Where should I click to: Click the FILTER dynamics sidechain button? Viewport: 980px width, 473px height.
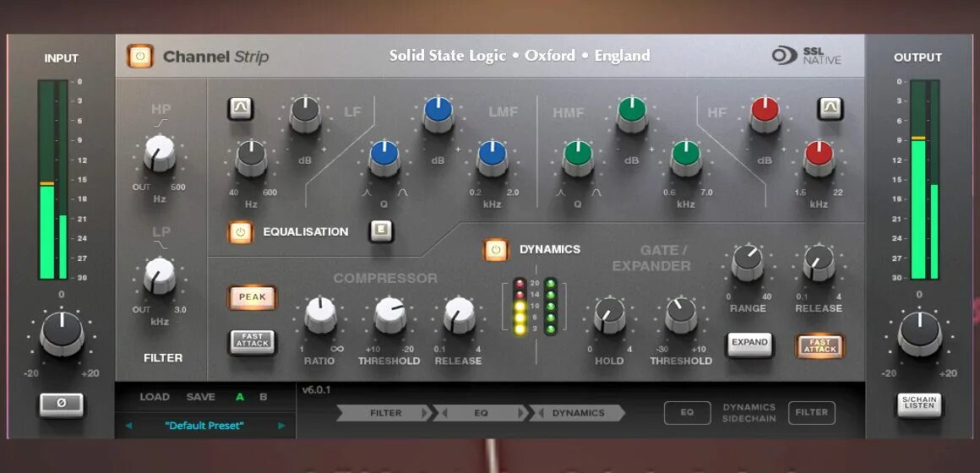tap(811, 412)
